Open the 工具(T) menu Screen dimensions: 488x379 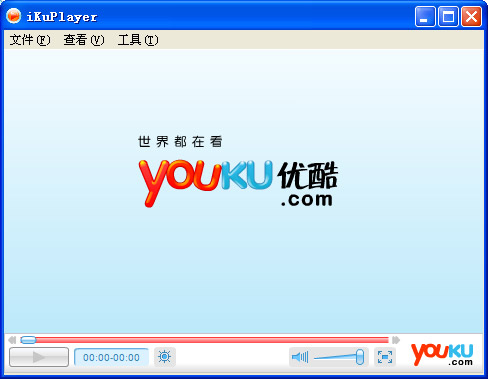(138, 40)
